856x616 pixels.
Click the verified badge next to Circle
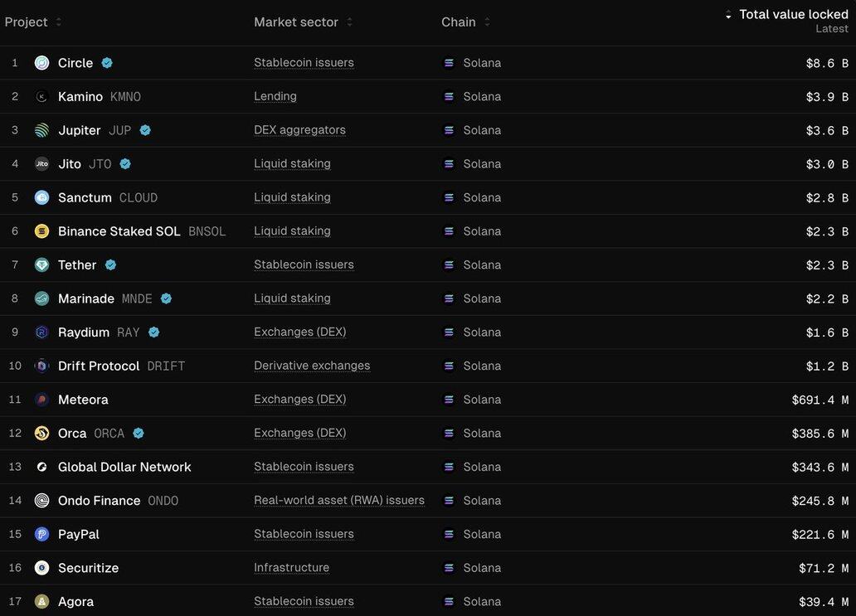click(107, 63)
